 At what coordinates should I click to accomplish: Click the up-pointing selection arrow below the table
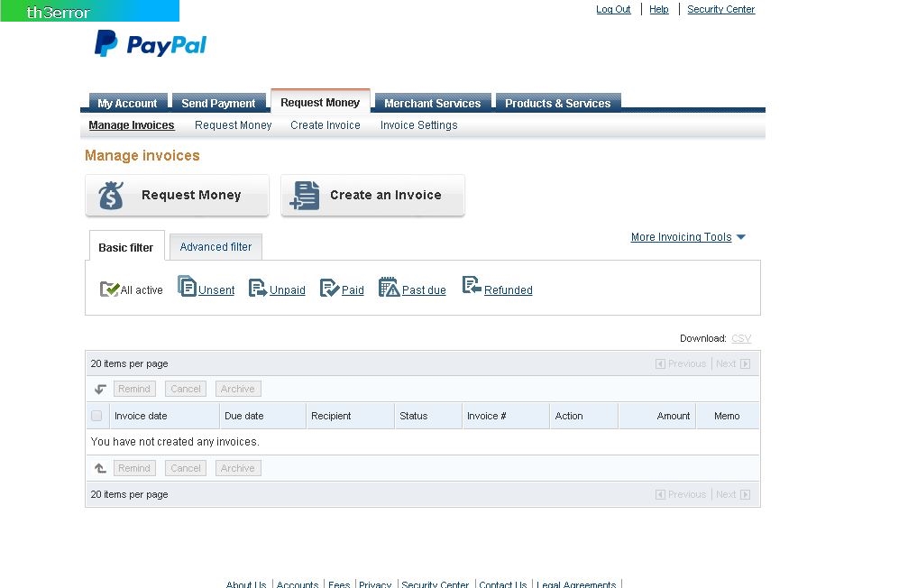100,468
